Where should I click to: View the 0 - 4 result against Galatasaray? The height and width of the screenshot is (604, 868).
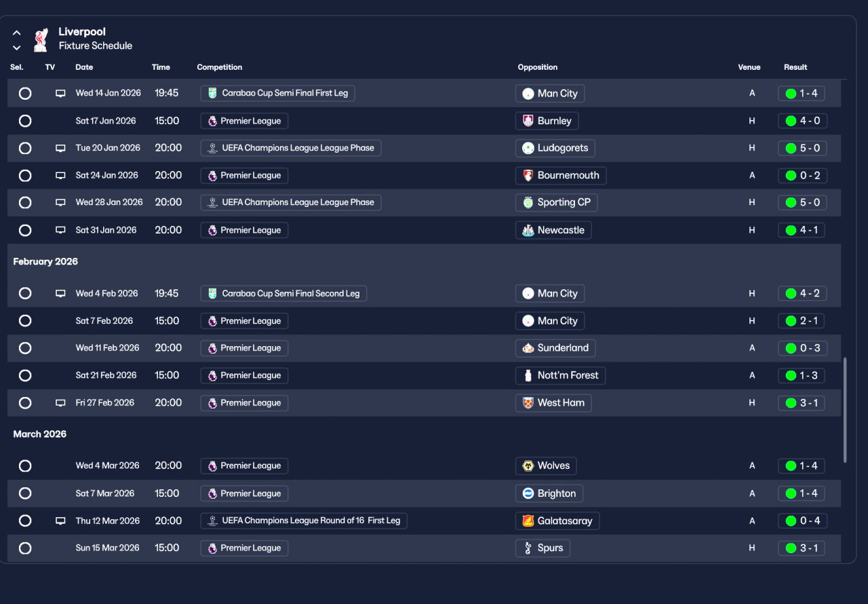(x=802, y=521)
